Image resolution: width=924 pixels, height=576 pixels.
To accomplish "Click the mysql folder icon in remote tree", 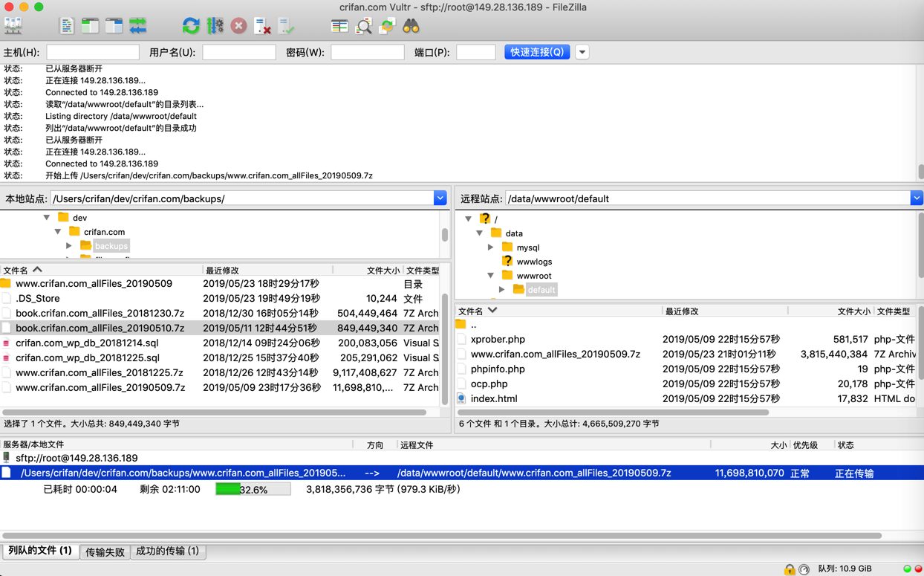I will pos(507,247).
